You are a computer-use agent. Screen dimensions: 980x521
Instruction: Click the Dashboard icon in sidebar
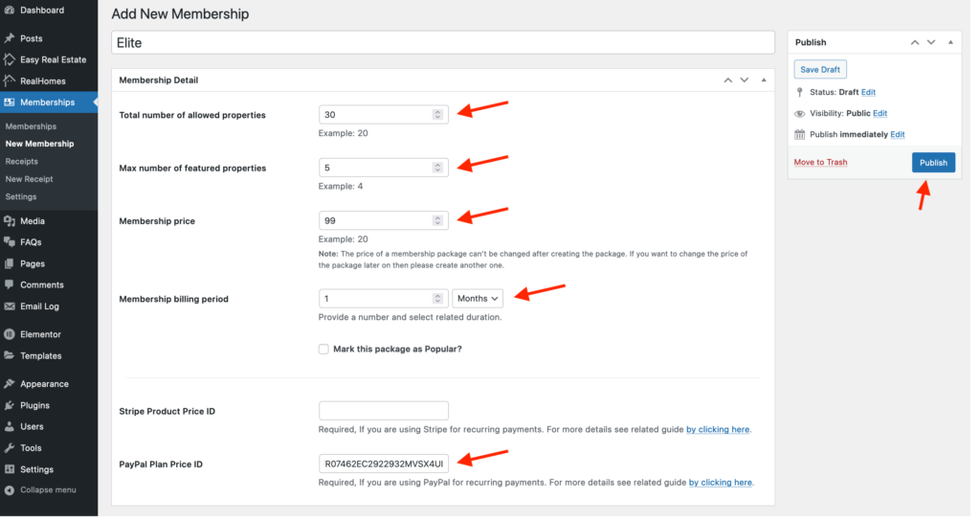click(x=10, y=10)
